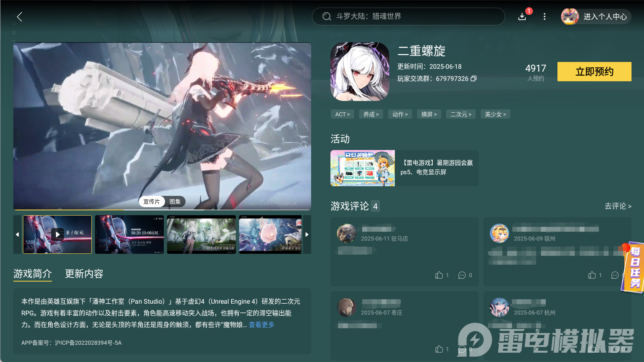This screenshot has width=644, height=362.
Task: Open avatar of the 宿州 reviewer
Action: (500, 233)
